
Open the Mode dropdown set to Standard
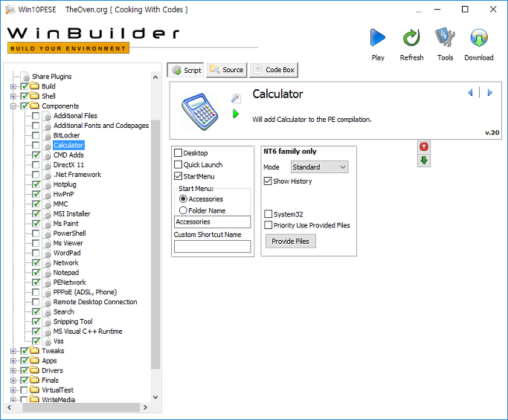pos(319,167)
